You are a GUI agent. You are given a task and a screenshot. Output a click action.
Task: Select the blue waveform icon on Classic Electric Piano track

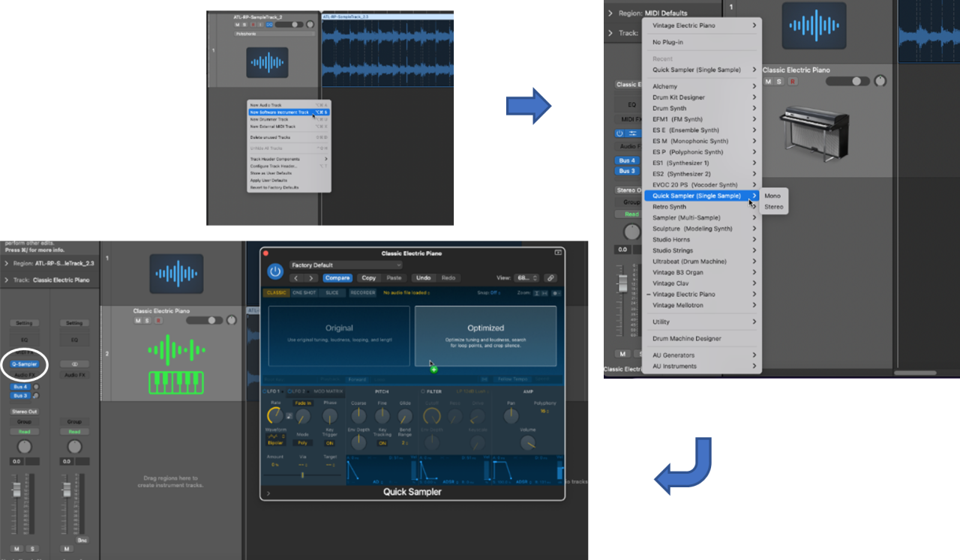point(175,274)
